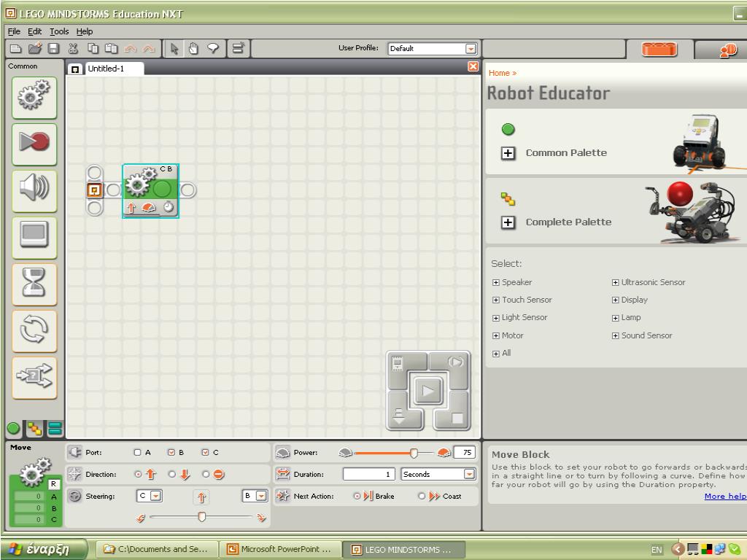Click the Steering slider handle

[x=202, y=517]
